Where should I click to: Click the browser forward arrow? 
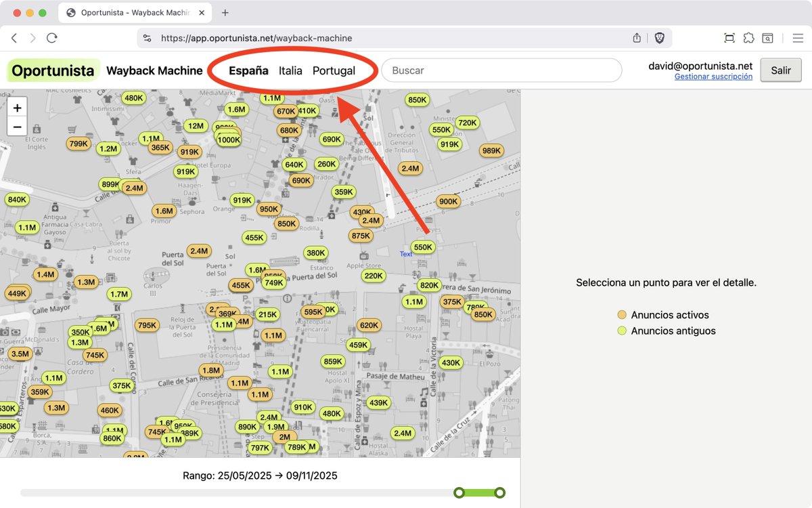click(x=32, y=38)
